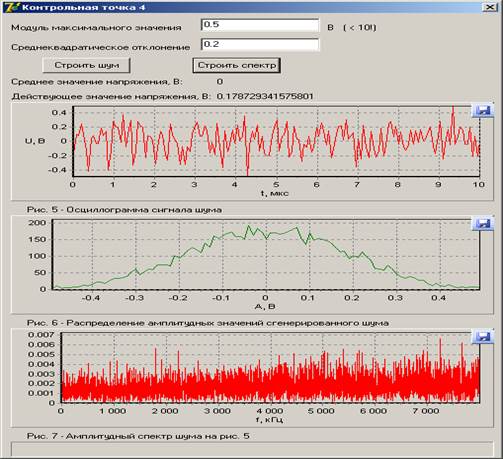Click the average voltage value label
Viewport: 503px width, 459px height.
coord(97,82)
